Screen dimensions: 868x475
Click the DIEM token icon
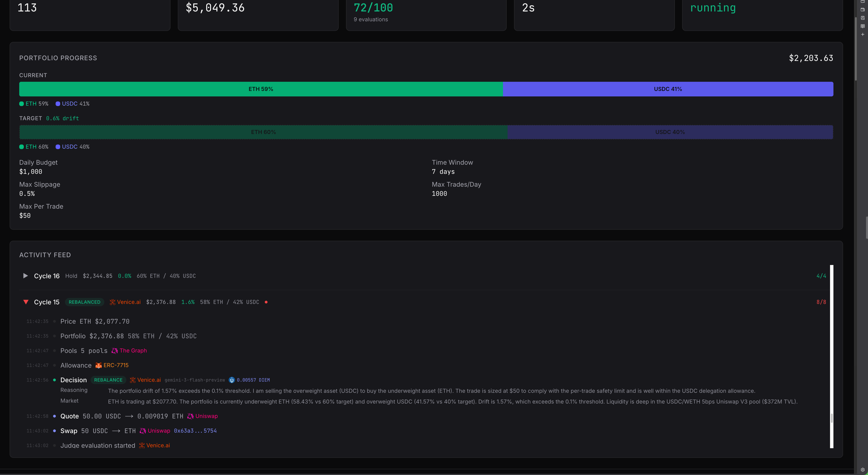[232, 380]
